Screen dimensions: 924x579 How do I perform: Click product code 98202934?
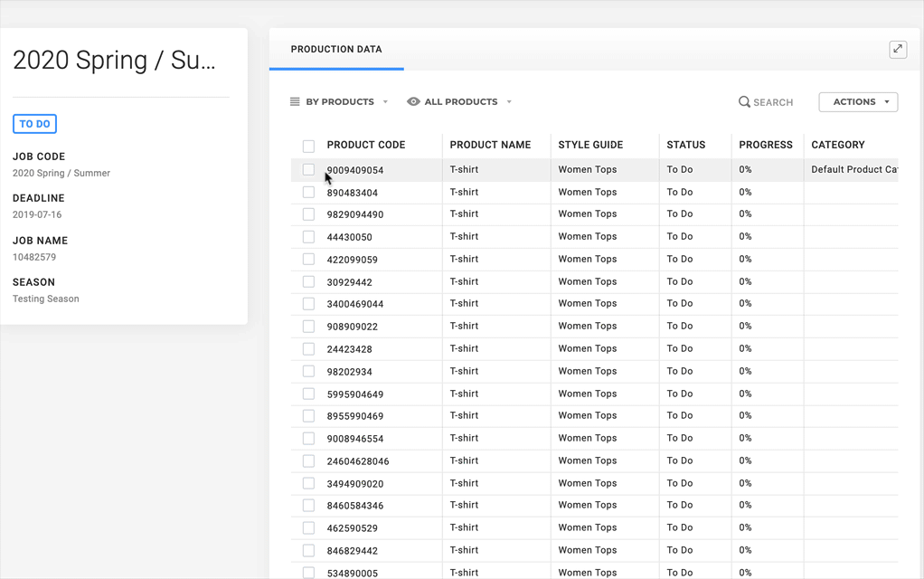pos(350,372)
